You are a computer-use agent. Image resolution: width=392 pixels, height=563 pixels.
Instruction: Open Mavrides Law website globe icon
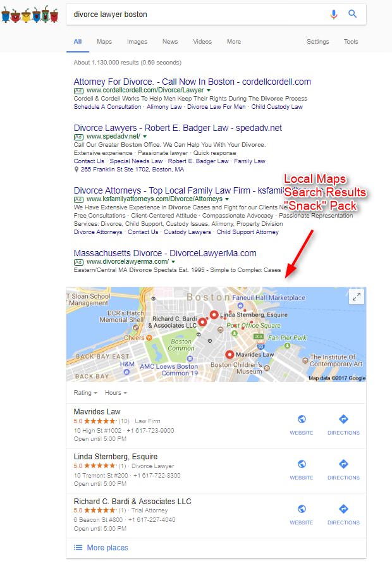tap(302, 419)
